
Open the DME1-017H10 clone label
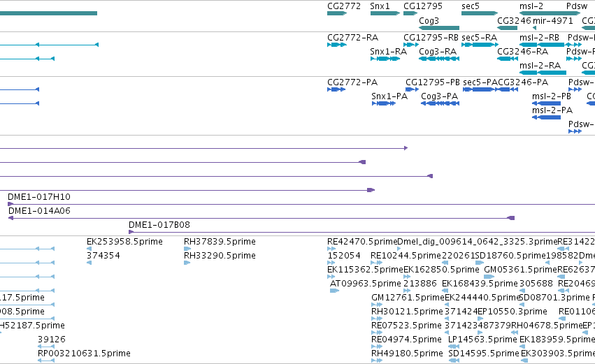tap(39, 197)
